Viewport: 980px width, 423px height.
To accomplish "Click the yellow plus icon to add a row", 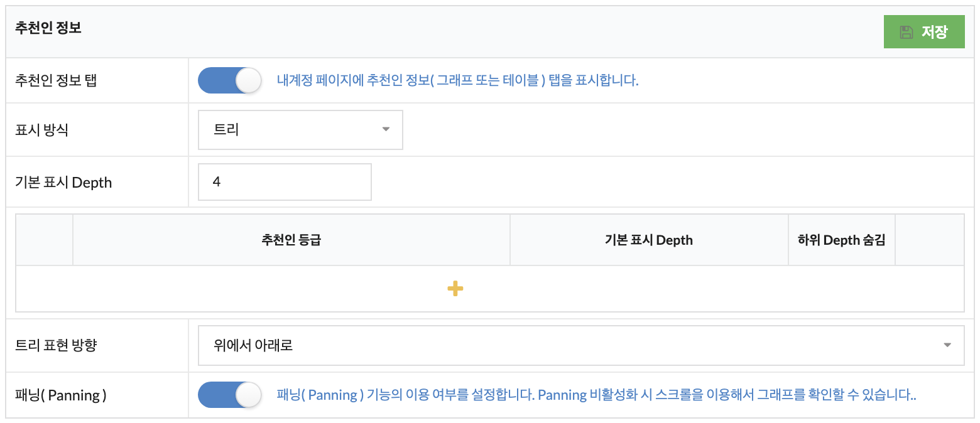I will [x=455, y=289].
